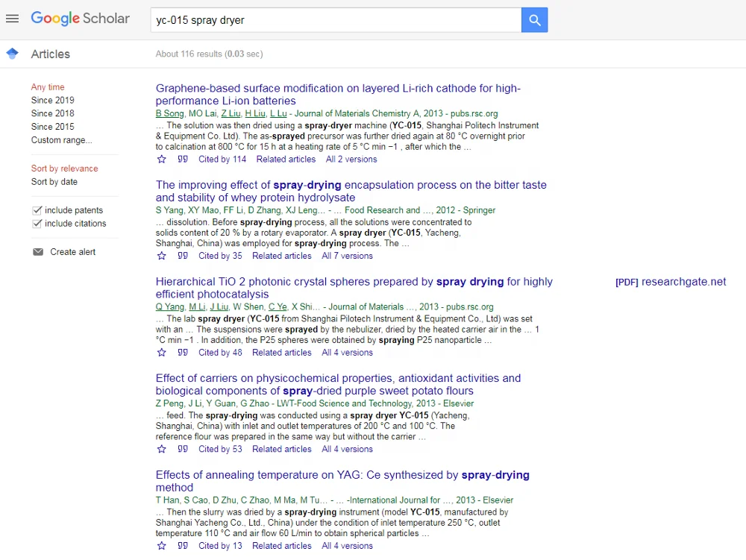Open the hamburger menu in the header
The width and height of the screenshot is (746, 560).
click(x=12, y=19)
